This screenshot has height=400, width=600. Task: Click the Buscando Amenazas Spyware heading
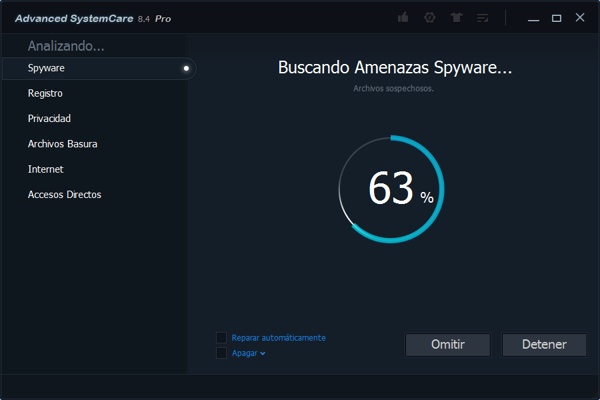pyautogui.click(x=395, y=68)
